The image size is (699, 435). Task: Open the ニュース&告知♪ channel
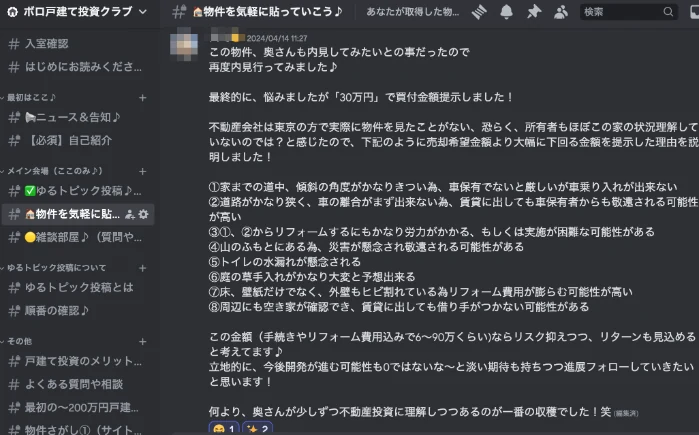click(78, 117)
